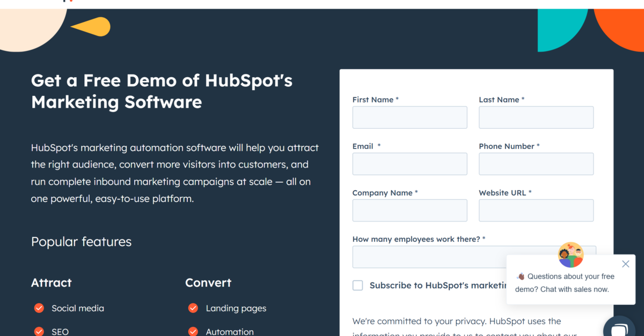Screen dimensions: 644x336
Task: Click the Company Name input field
Action: point(409,210)
